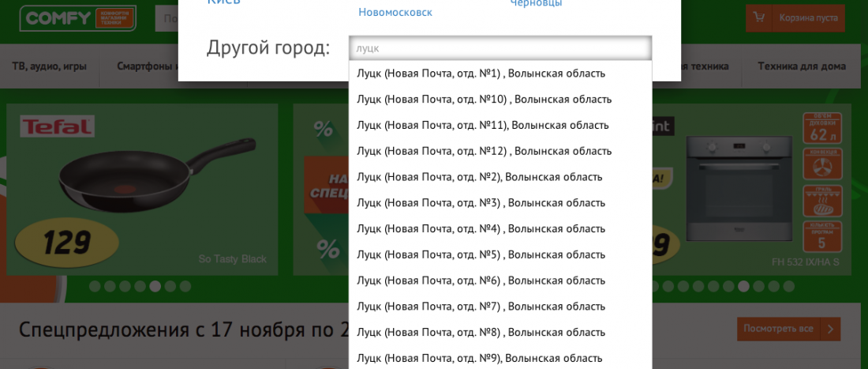868x369 pixels.
Task: Open Техника для дома menu
Action: coord(802,66)
